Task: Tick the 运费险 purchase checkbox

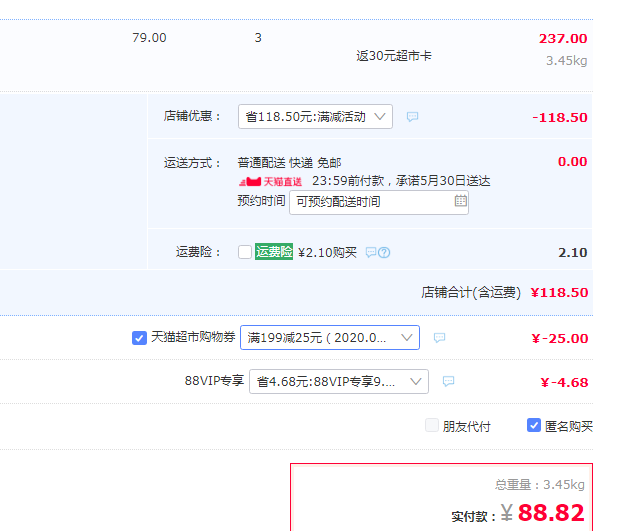Action: (x=245, y=252)
